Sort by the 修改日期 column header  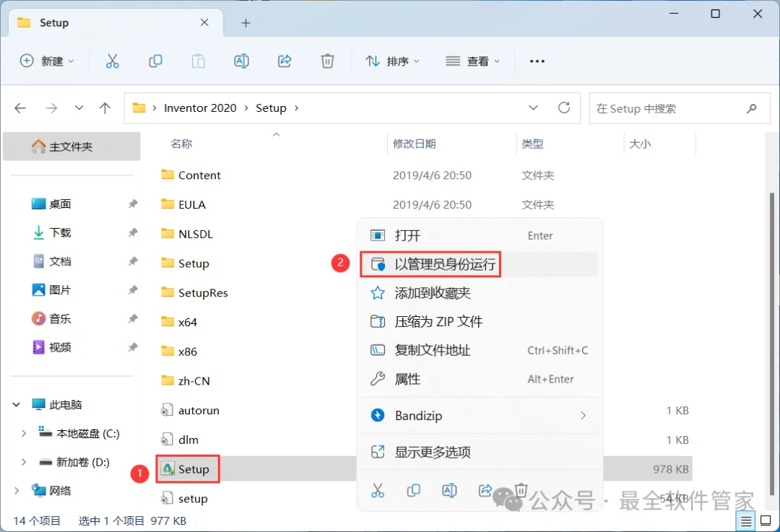coord(415,144)
